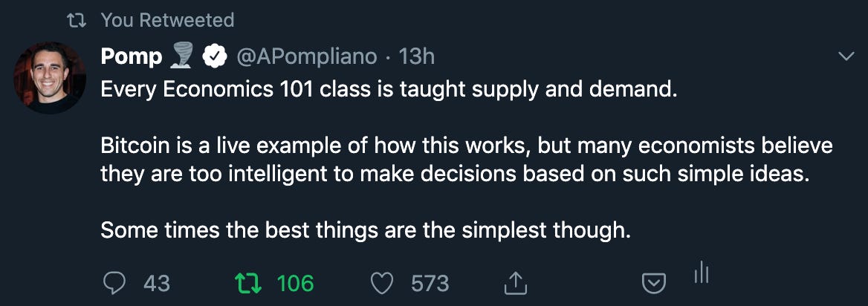The height and width of the screenshot is (306, 868).
Task: Click the 43 replies count
Action: (x=155, y=283)
